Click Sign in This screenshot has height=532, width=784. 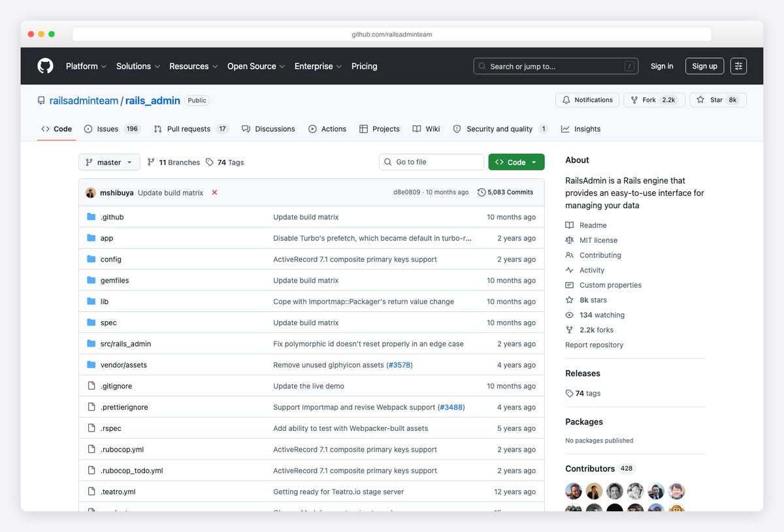(662, 66)
